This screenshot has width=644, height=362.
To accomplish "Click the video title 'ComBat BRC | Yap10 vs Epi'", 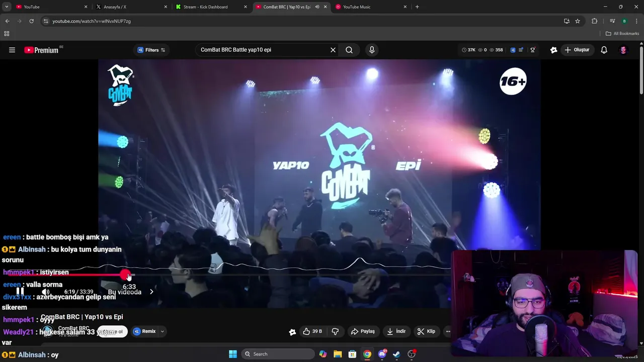I will (x=82, y=317).
